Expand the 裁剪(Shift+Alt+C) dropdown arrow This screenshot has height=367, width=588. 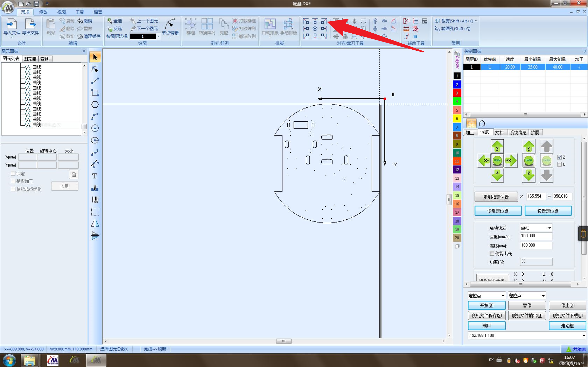(476, 21)
